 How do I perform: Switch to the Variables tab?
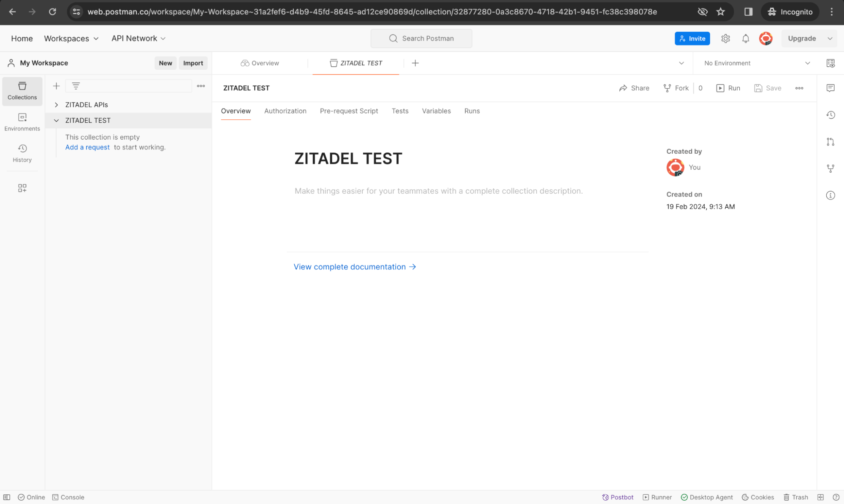(x=436, y=111)
